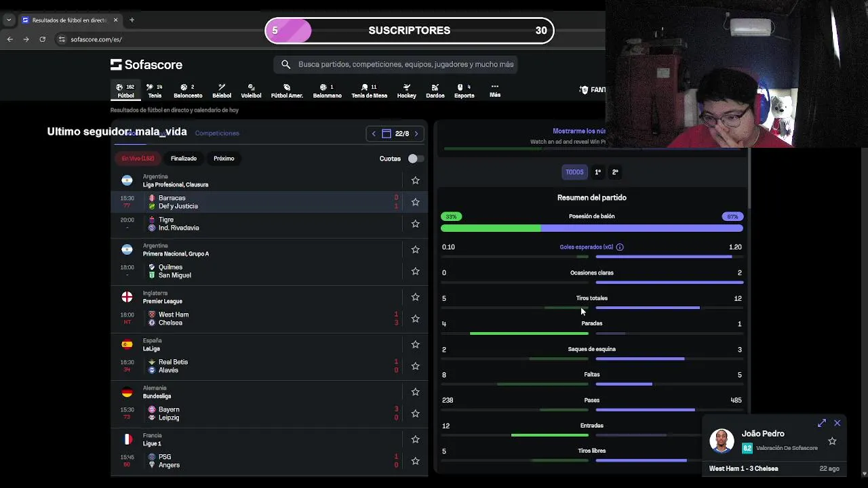
Task: Favorite João Pedro in the popup
Action: 832,441
